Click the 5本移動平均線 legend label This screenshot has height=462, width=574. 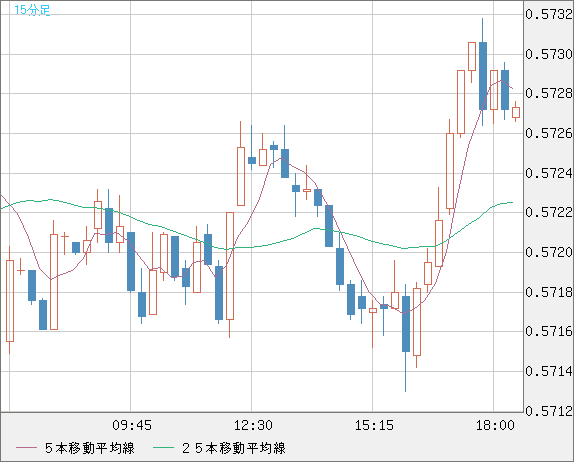coord(90,448)
